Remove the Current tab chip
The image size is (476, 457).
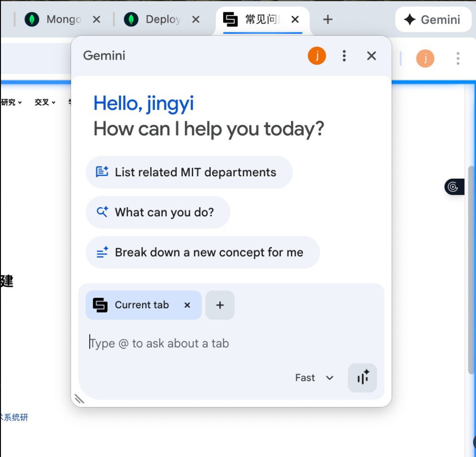[187, 305]
